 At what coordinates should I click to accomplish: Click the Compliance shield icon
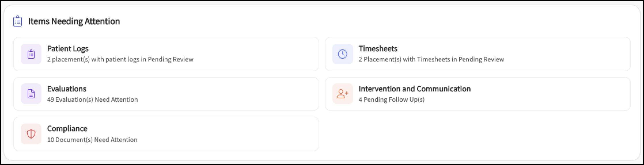[x=31, y=134]
